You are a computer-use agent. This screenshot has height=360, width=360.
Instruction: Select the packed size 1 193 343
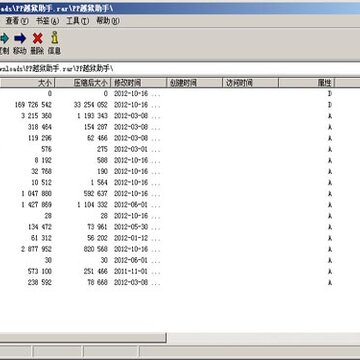point(92,116)
